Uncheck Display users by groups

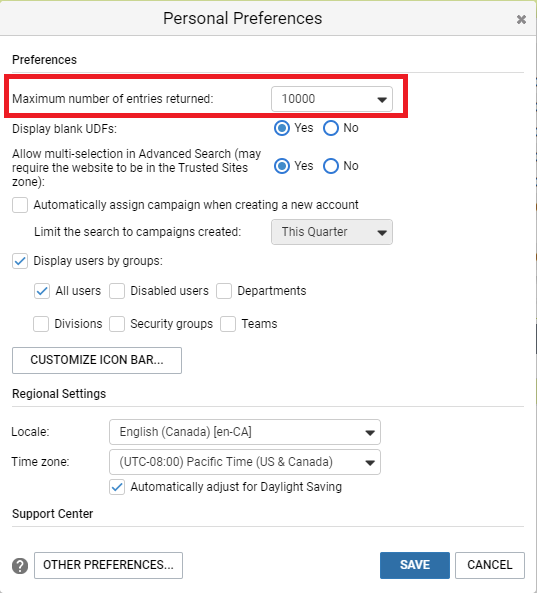point(20,261)
